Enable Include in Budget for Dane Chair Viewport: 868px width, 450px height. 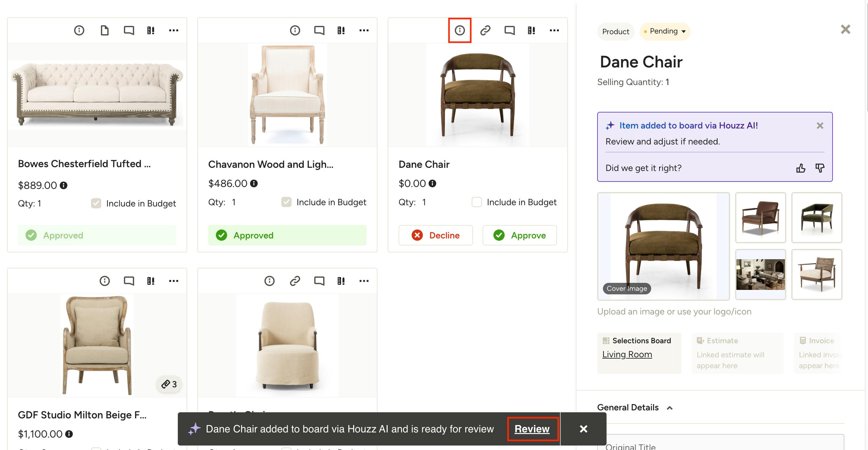tap(476, 202)
